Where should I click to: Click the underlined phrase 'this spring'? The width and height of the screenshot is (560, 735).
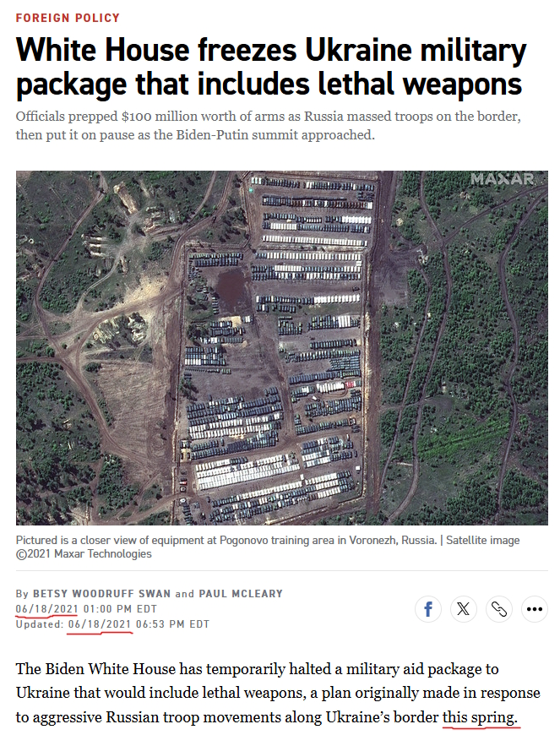point(480,717)
